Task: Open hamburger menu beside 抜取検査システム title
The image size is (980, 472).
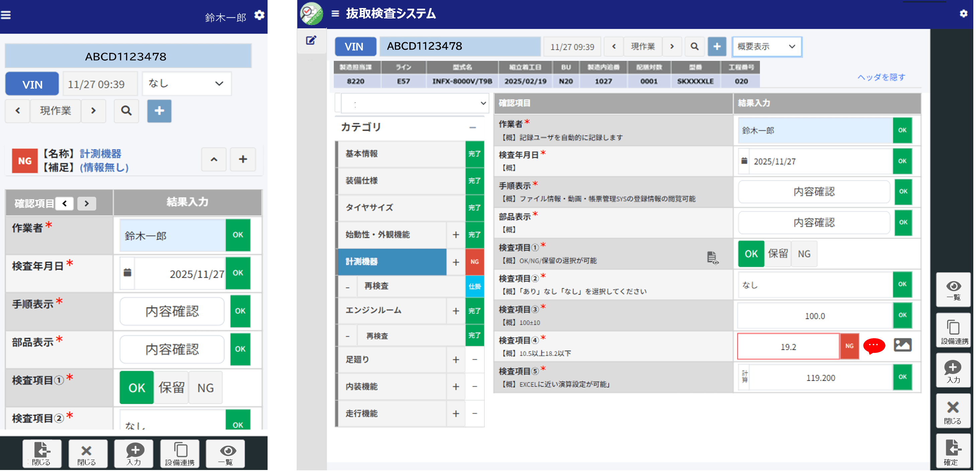Action: (335, 14)
